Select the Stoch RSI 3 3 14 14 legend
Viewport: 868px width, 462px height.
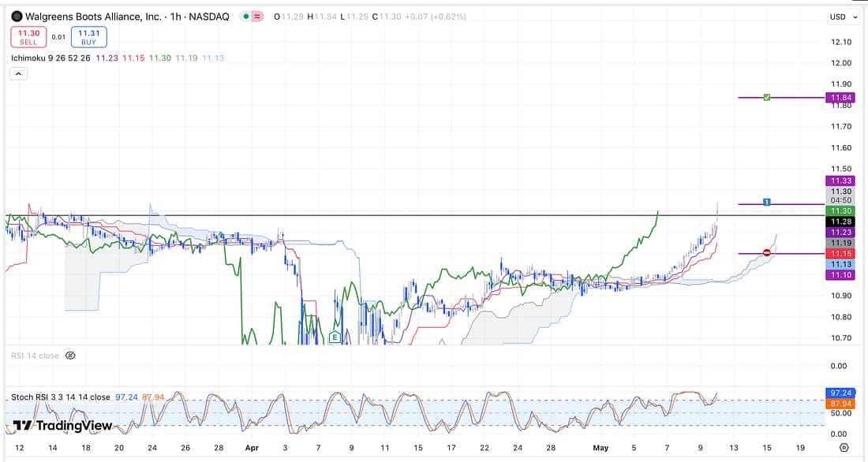pos(61,397)
